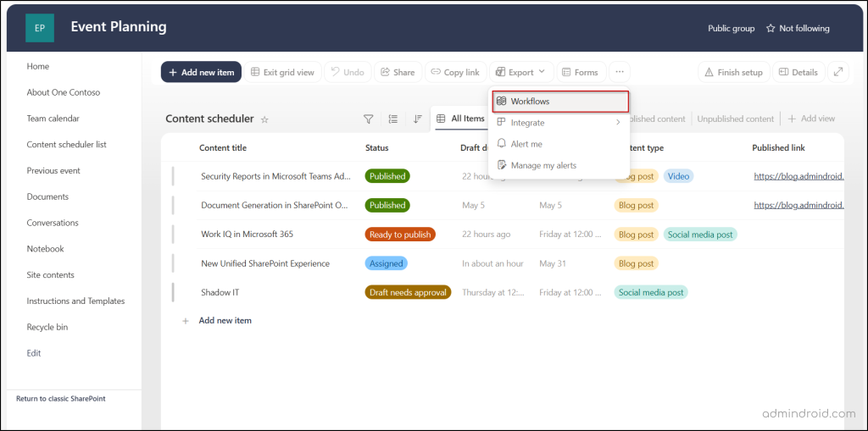The height and width of the screenshot is (431, 868).
Task: Click Copy link in the toolbar
Action: coord(455,72)
